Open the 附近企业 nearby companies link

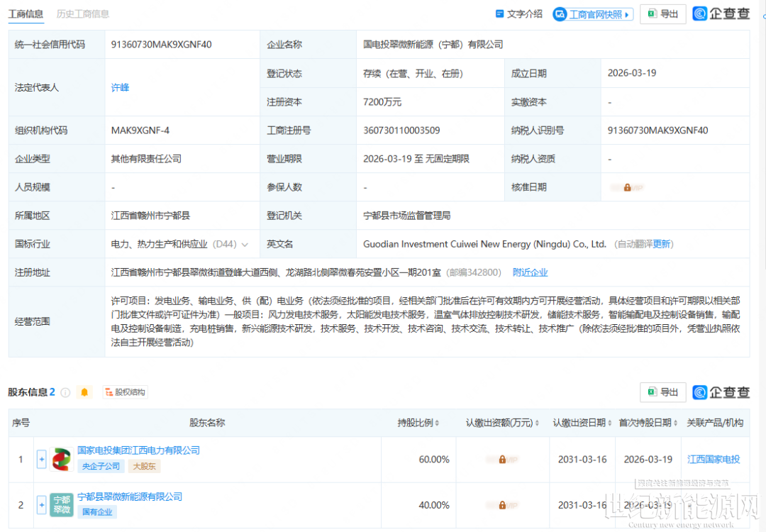(x=530, y=272)
